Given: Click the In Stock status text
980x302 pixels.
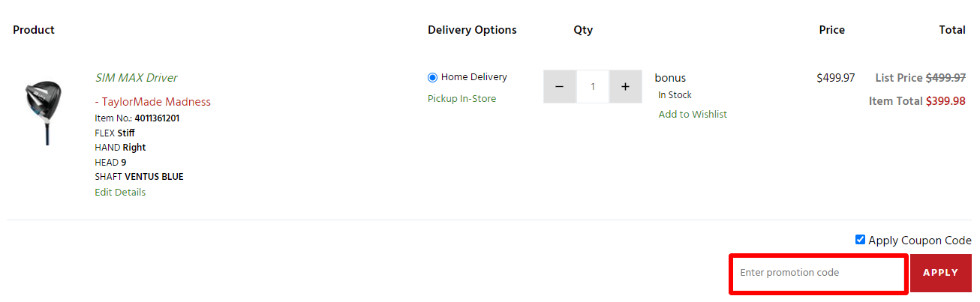Looking at the screenshot, I should click(675, 95).
